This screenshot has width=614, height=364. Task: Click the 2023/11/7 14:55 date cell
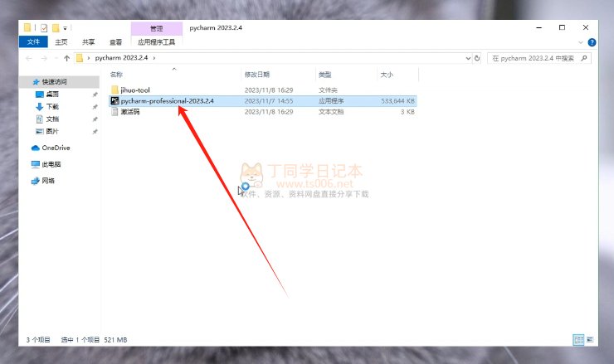tap(269, 101)
